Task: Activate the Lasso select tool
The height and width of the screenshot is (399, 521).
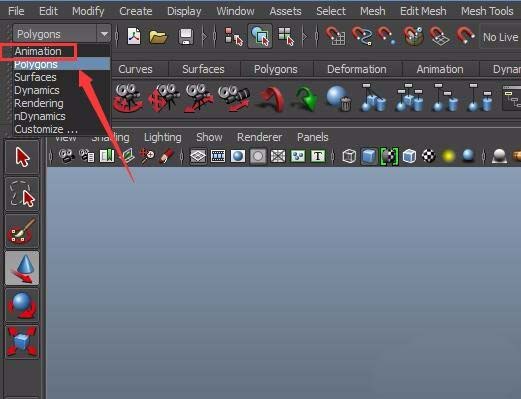Action: [22, 194]
